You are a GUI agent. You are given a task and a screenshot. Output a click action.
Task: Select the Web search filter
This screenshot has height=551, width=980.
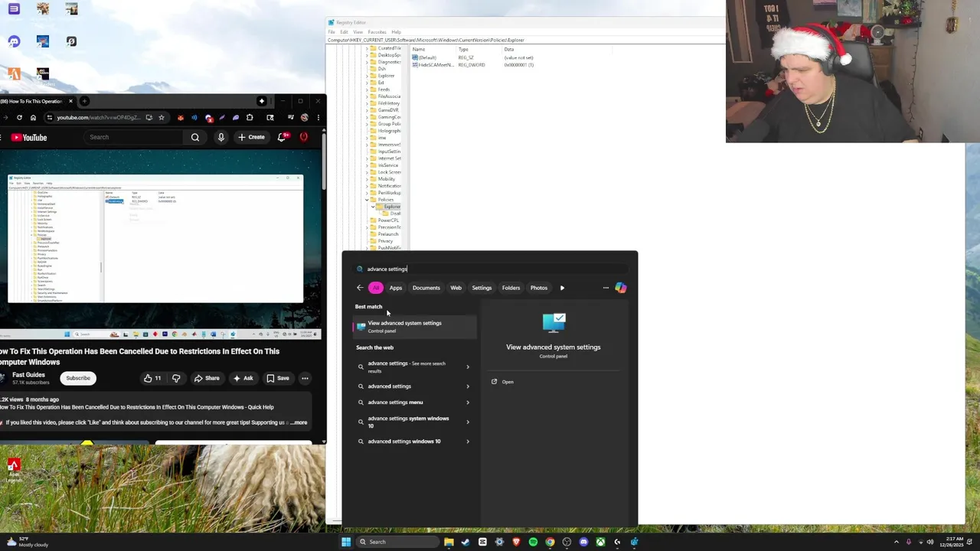[x=456, y=288]
